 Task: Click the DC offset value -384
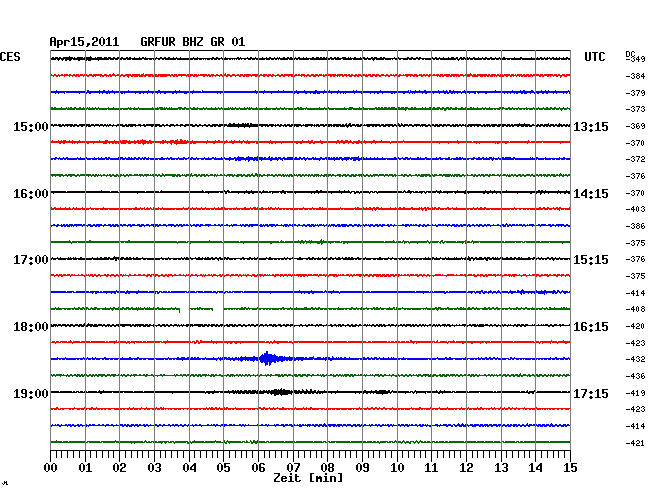(635, 76)
